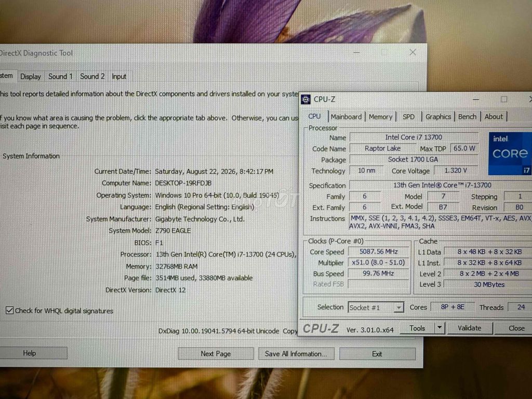Switch to the Memory tab in CPU-Z
Viewport: 532px width, 399px height.
click(380, 117)
